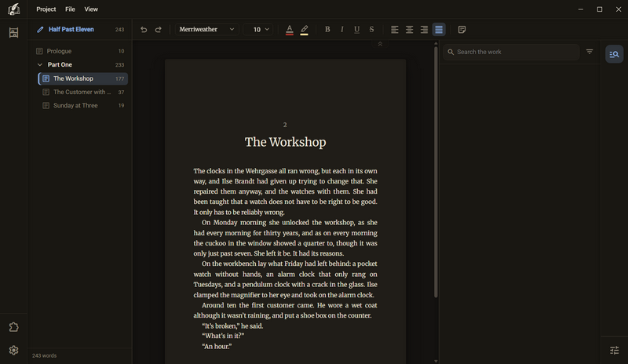Viewport: 628px width, 364px height.
Task: Collapse the toolbar with the double chevron
Action: pyautogui.click(x=380, y=44)
